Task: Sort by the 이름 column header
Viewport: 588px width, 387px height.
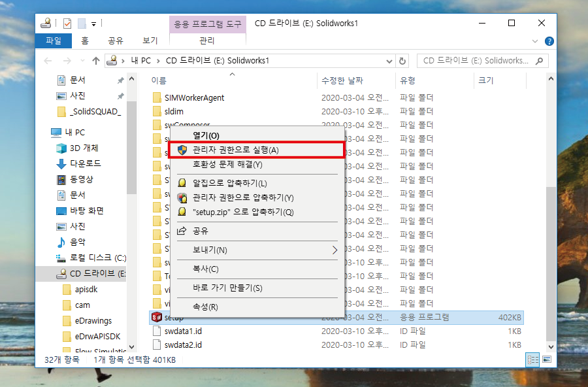Action: point(159,80)
